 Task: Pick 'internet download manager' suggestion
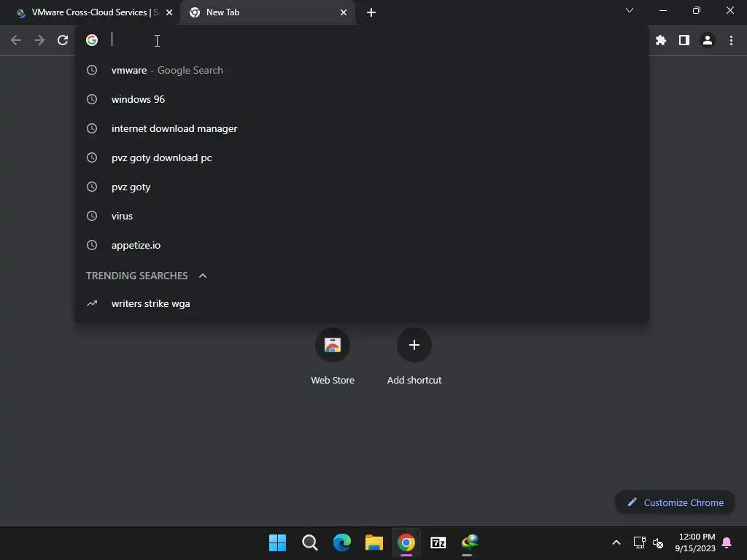(x=362, y=128)
